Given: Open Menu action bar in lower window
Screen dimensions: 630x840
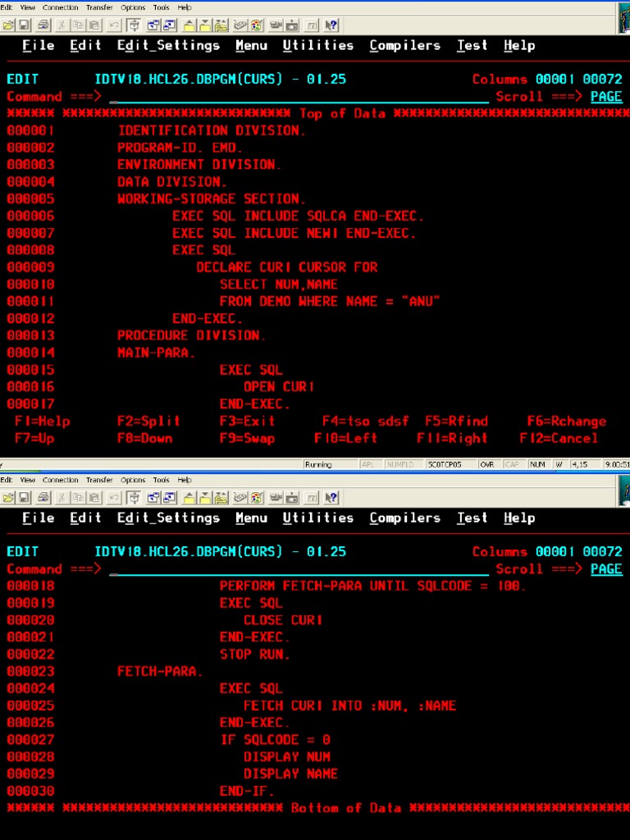Looking at the screenshot, I should [251, 518].
